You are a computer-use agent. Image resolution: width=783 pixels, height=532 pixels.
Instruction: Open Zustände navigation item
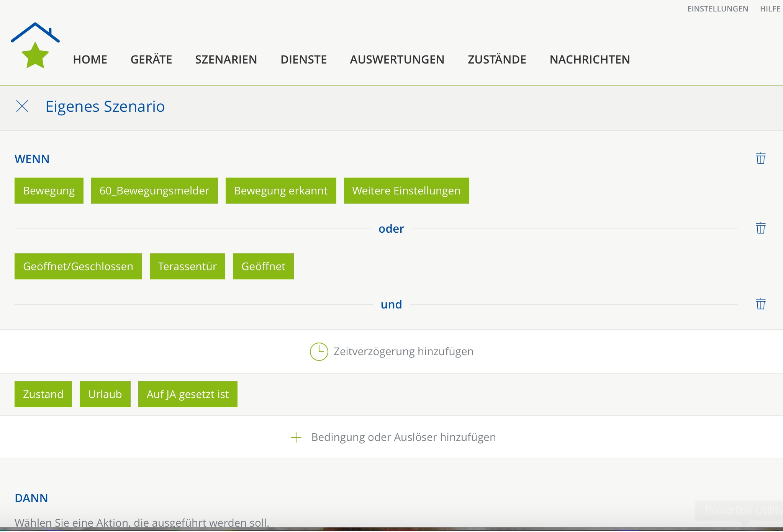[497, 59]
